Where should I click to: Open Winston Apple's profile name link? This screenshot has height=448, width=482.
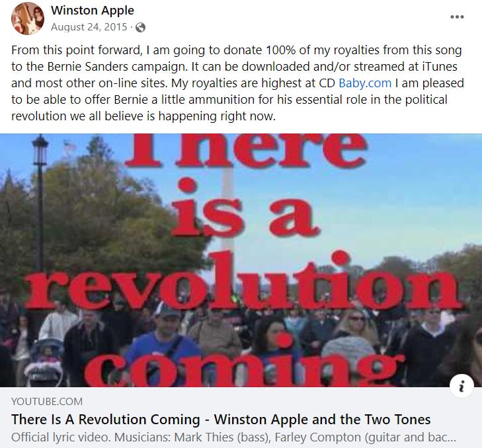coord(93,11)
